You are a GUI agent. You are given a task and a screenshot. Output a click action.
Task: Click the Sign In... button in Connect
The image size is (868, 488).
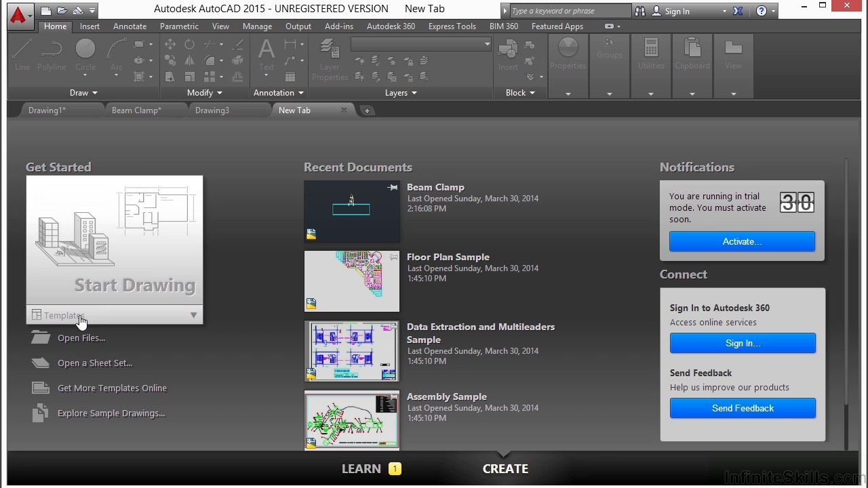coord(743,343)
